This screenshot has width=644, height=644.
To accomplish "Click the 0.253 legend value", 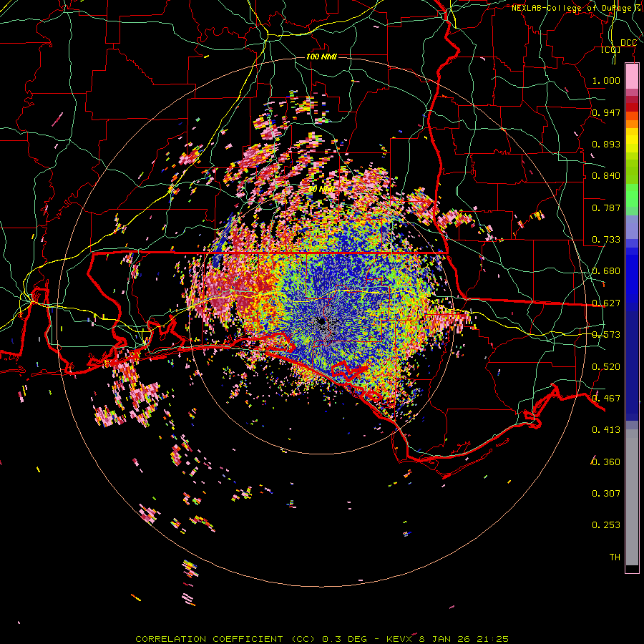I will (x=606, y=525).
